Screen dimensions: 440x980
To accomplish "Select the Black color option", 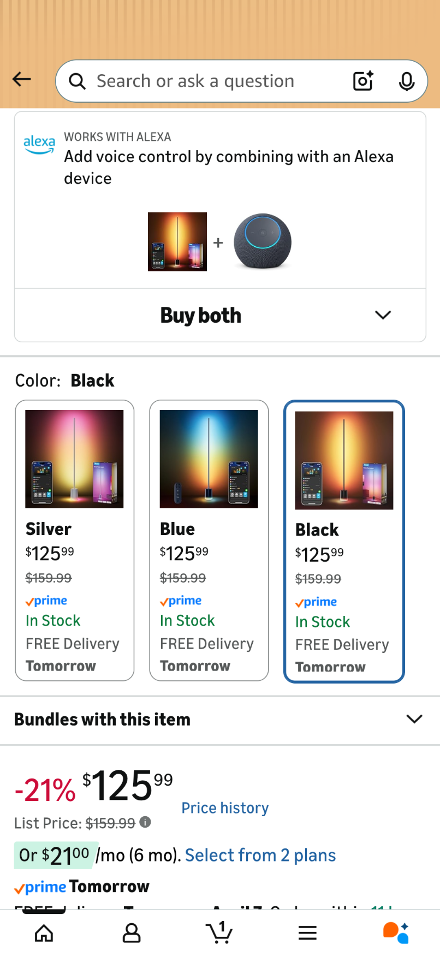I will pyautogui.click(x=344, y=541).
